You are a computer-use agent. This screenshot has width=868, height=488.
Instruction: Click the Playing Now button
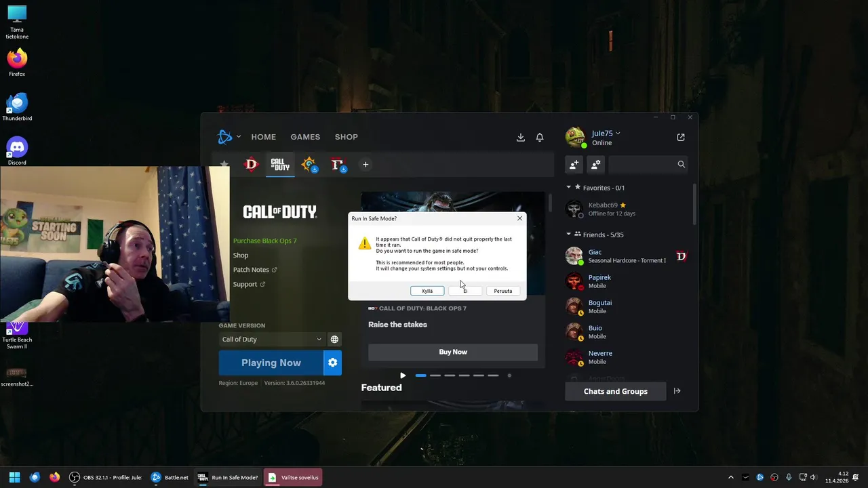pyautogui.click(x=271, y=363)
